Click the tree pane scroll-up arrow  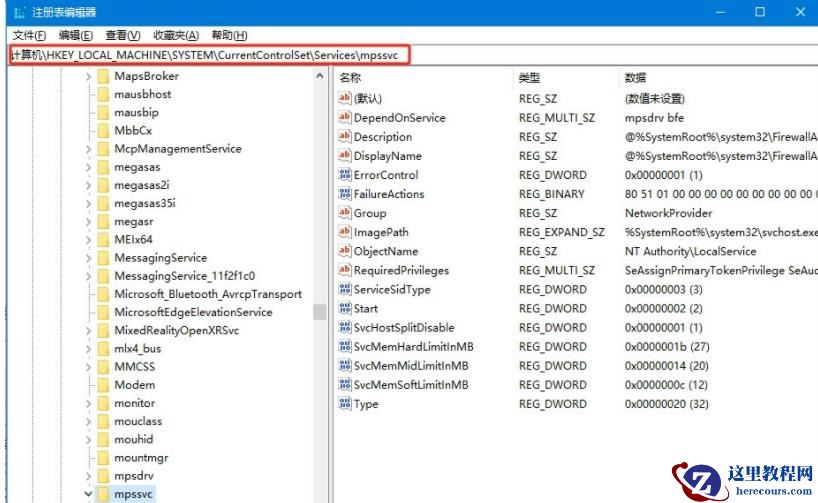(x=320, y=76)
